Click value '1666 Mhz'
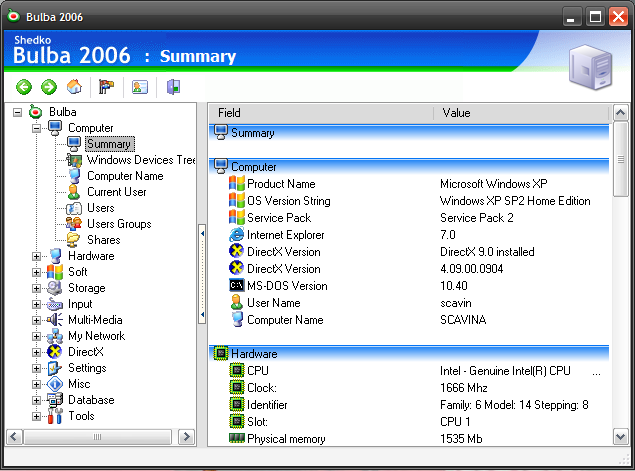Image resolution: width=635 pixels, height=471 pixels. (x=464, y=388)
